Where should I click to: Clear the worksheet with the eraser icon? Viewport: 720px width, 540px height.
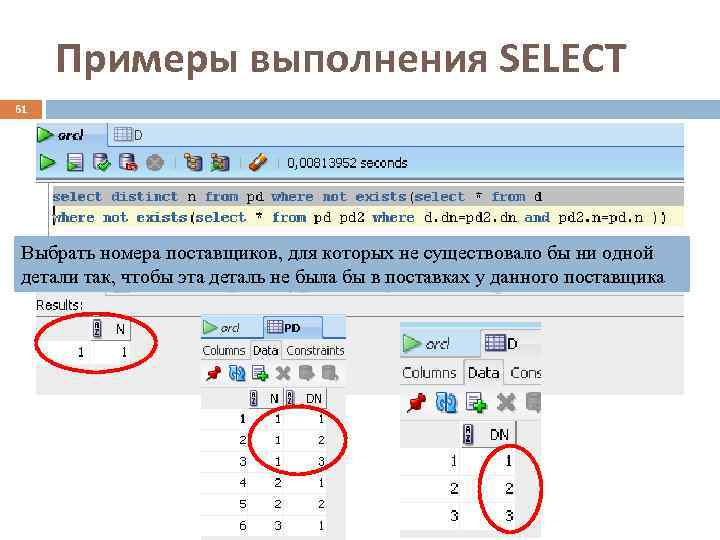tap(258, 163)
